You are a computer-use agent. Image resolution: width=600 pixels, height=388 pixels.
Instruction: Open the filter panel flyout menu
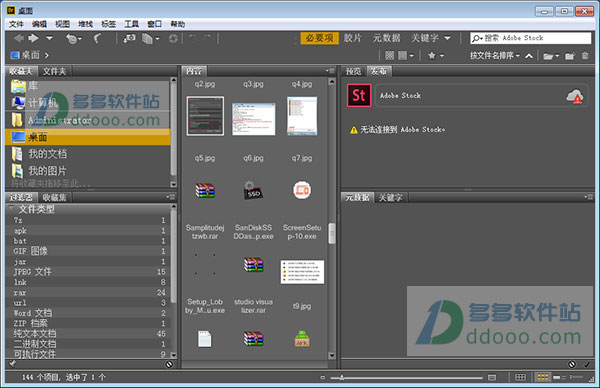[x=171, y=197]
